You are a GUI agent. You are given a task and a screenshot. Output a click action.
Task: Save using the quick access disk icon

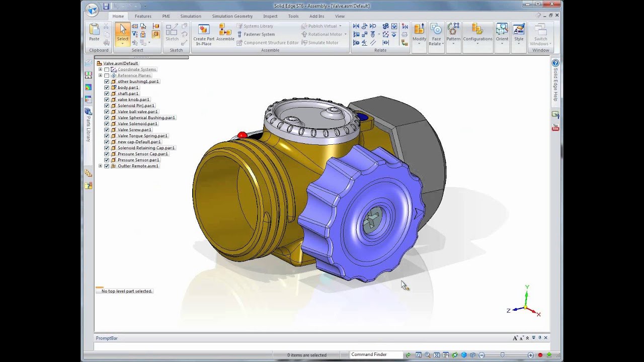click(x=106, y=6)
